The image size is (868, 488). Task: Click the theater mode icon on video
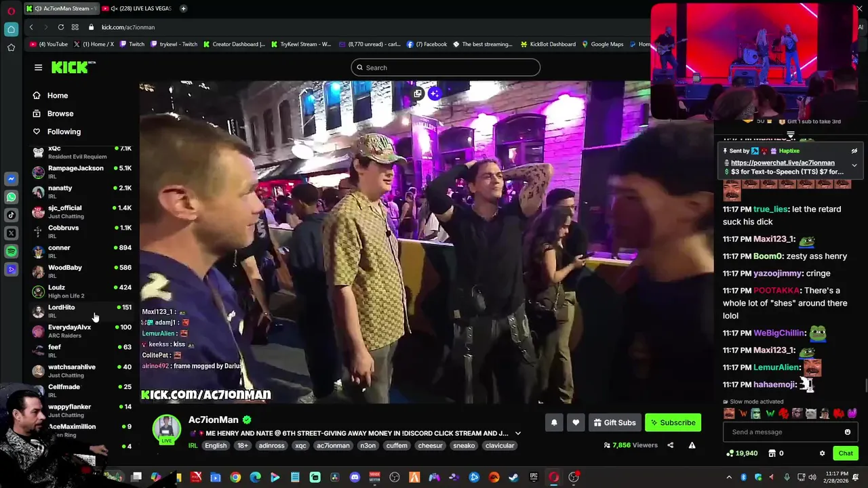pyautogui.click(x=418, y=94)
